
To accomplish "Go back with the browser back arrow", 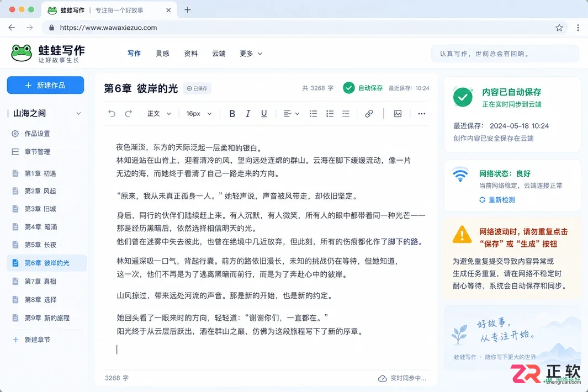I will pyautogui.click(x=12, y=28).
